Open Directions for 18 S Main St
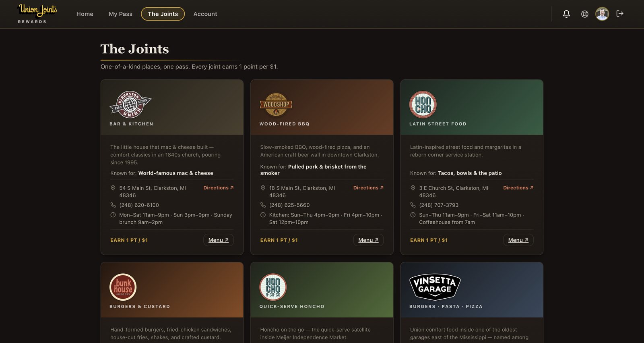Image resolution: width=644 pixels, height=343 pixels. (x=368, y=188)
